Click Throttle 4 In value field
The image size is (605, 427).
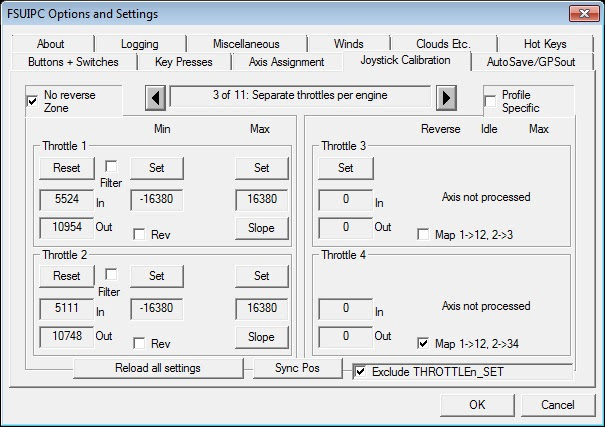tap(346, 309)
